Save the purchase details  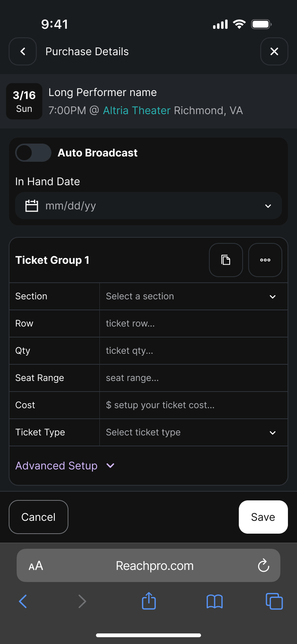(263, 517)
